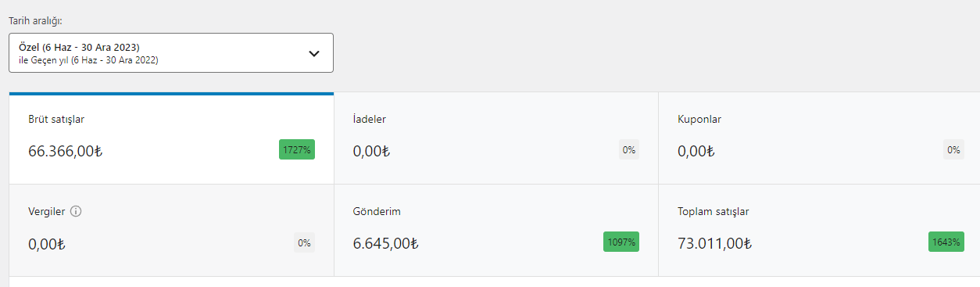Open the Tarih aralığı date range dropdown
This screenshot has height=287, width=980.
pyautogui.click(x=171, y=53)
